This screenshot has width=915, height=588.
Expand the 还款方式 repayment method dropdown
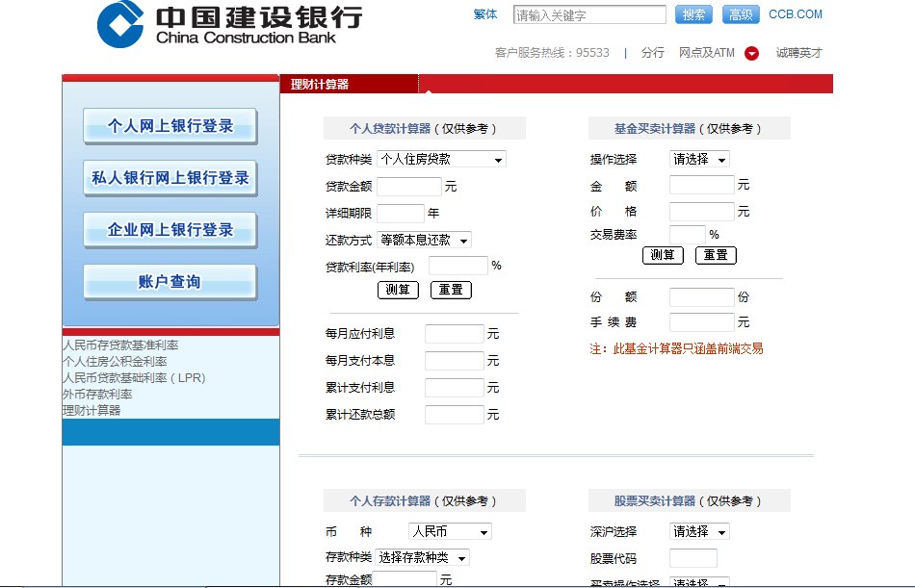coord(424,240)
